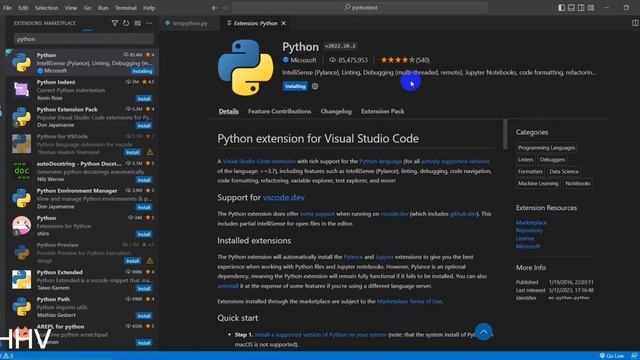Open the Extension Pack tab
The image size is (640, 360).
pos(382,111)
